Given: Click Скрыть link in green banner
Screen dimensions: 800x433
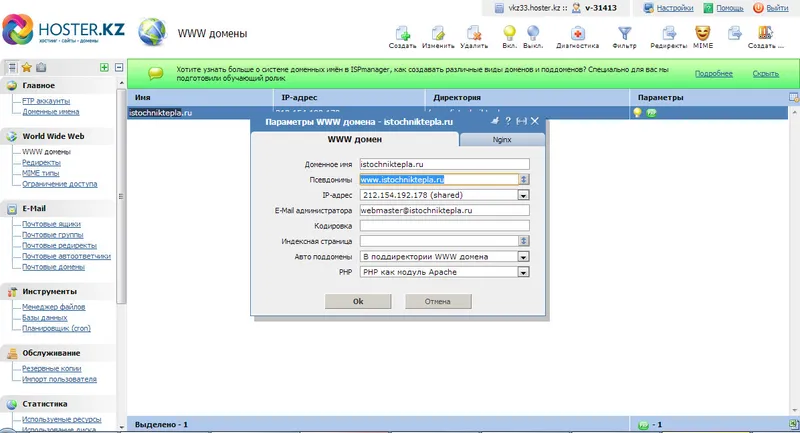Looking at the screenshot, I should (x=766, y=74).
